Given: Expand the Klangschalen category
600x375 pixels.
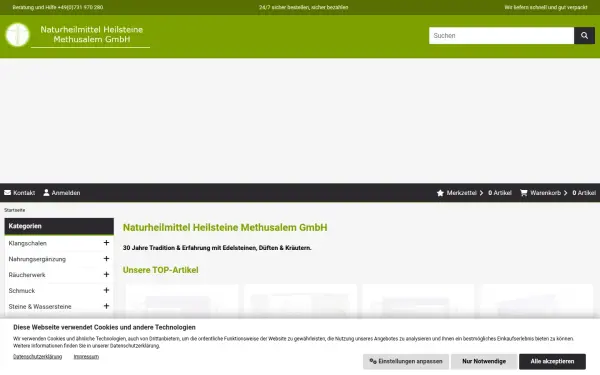Looking at the screenshot, I should pyautogui.click(x=106, y=243).
